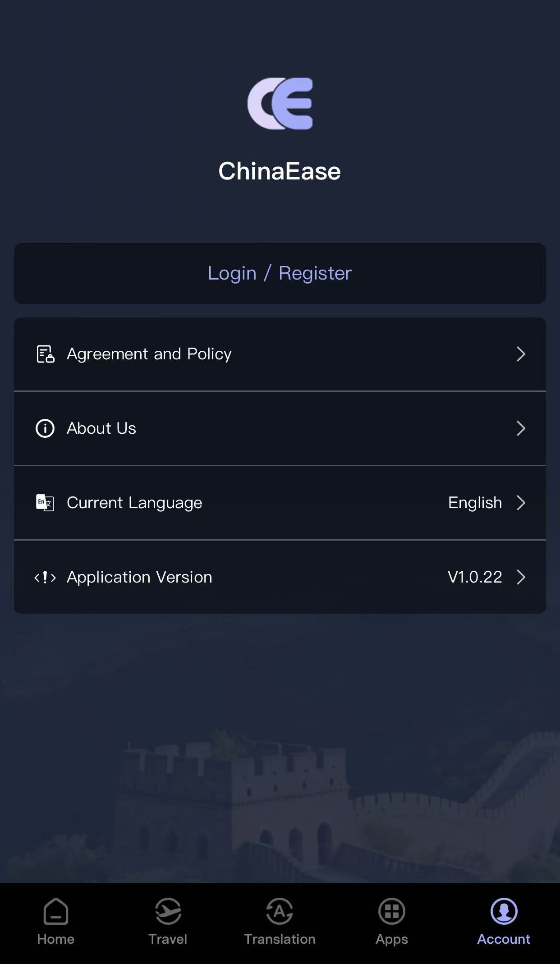
Task: Select the English language value
Action: (x=475, y=503)
